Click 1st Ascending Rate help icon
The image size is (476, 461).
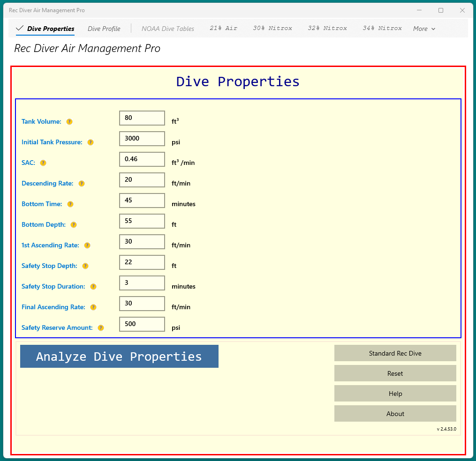[x=87, y=245]
